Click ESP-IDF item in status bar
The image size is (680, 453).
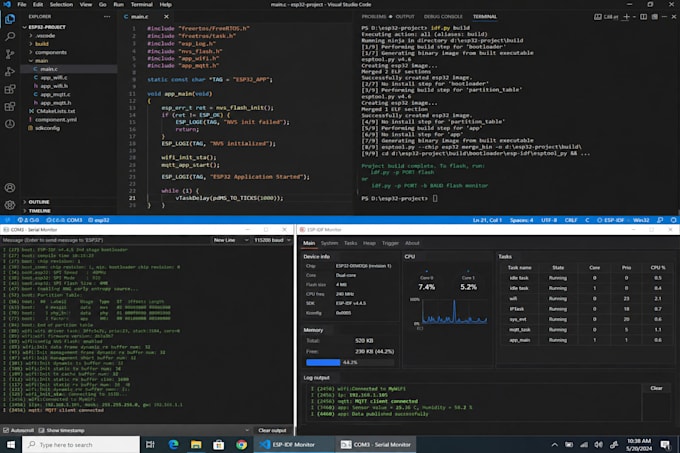click(x=611, y=220)
